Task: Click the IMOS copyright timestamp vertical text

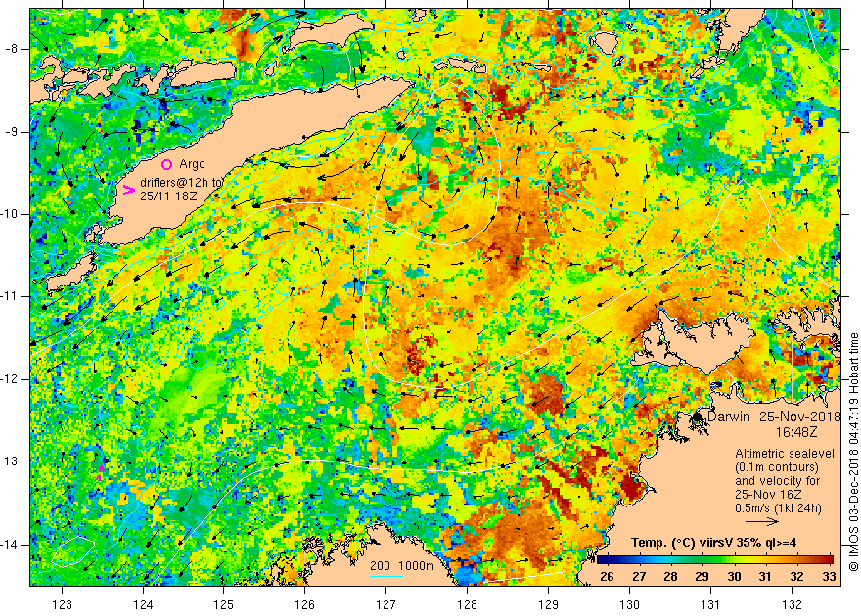Action: point(853,452)
